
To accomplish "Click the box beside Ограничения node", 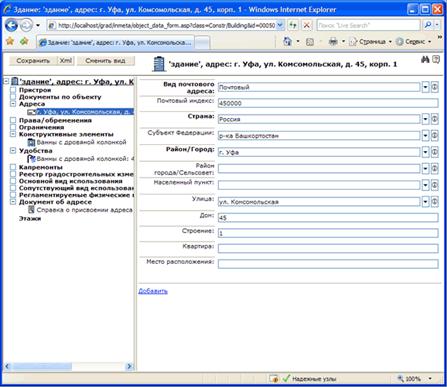I will (x=13, y=127).
